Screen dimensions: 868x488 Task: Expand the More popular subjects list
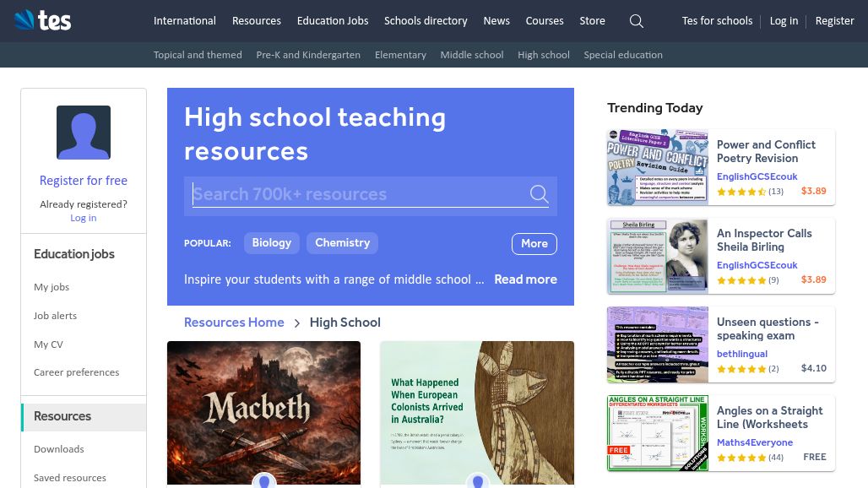[534, 243]
